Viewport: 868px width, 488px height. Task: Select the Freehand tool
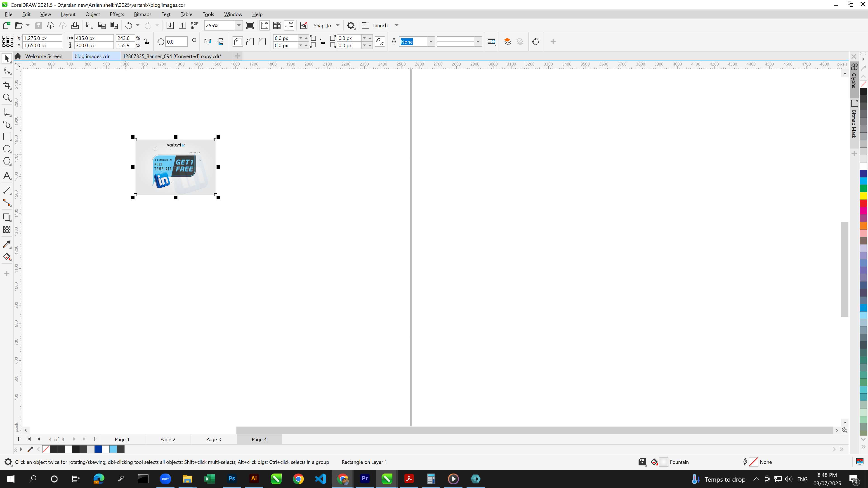(x=7, y=112)
